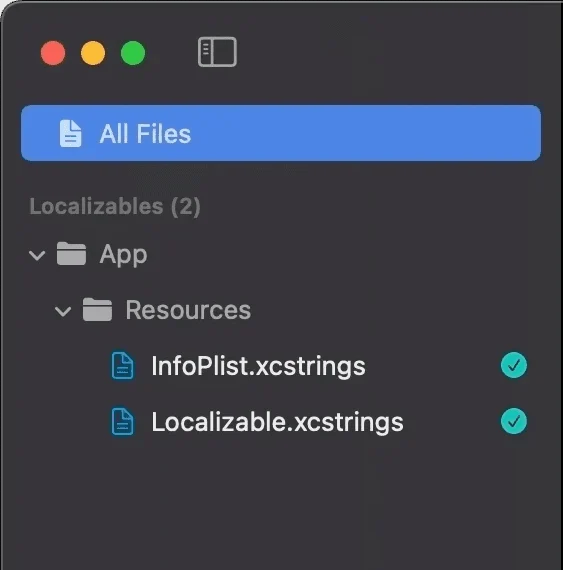Screen dimensions: 563x570
Task: Toggle the sidebar panel icon
Action: point(217,52)
